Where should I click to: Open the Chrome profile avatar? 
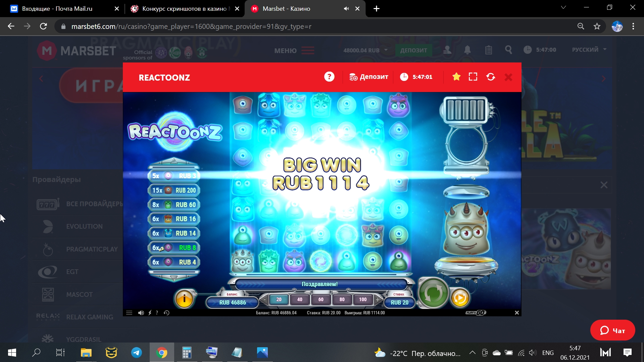pyautogui.click(x=617, y=26)
